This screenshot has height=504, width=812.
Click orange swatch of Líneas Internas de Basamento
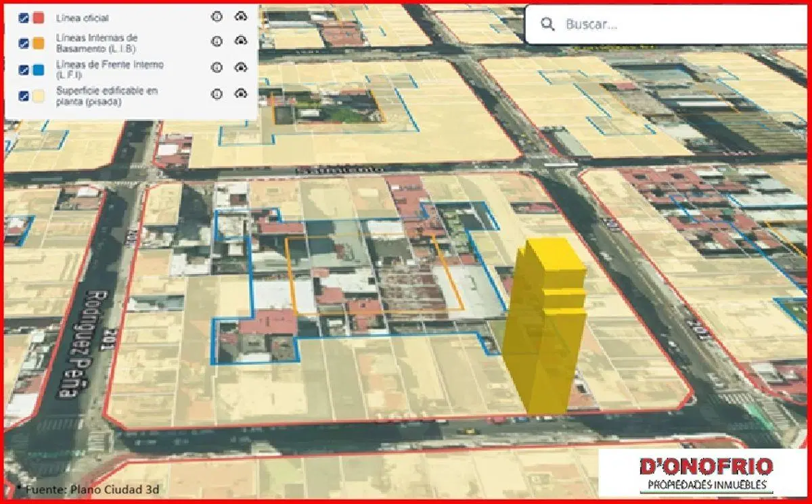point(39,43)
